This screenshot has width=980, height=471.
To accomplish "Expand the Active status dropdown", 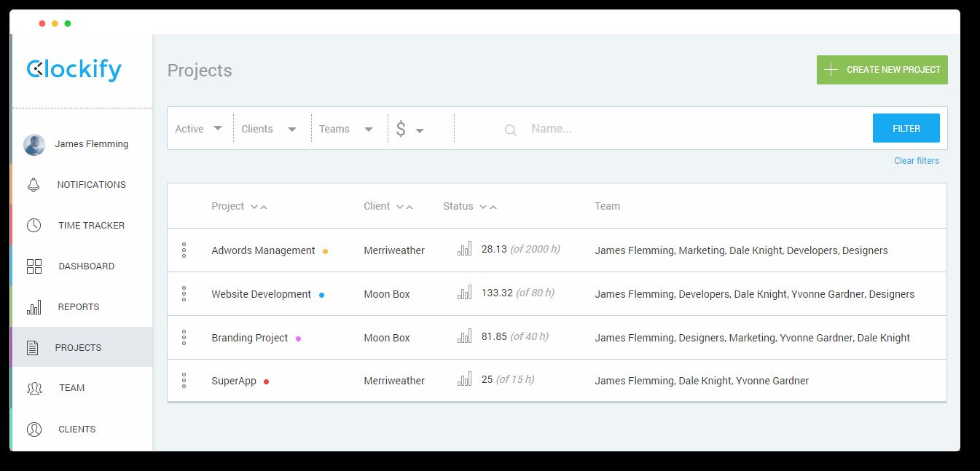I will click(199, 129).
